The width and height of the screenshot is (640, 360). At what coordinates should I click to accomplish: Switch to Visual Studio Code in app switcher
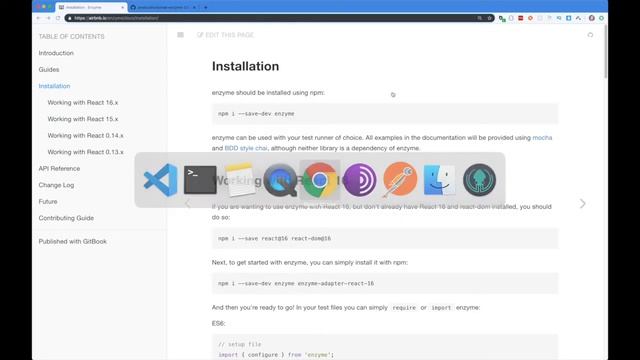tap(161, 180)
